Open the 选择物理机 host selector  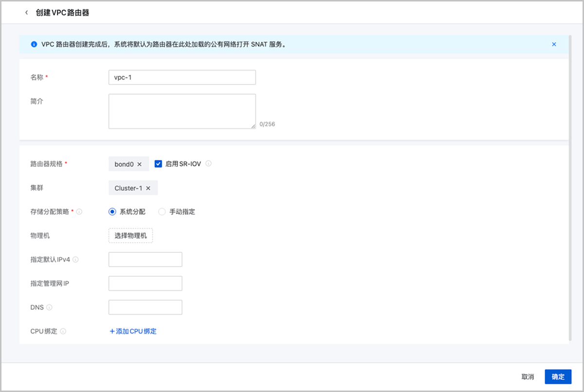[x=130, y=236]
